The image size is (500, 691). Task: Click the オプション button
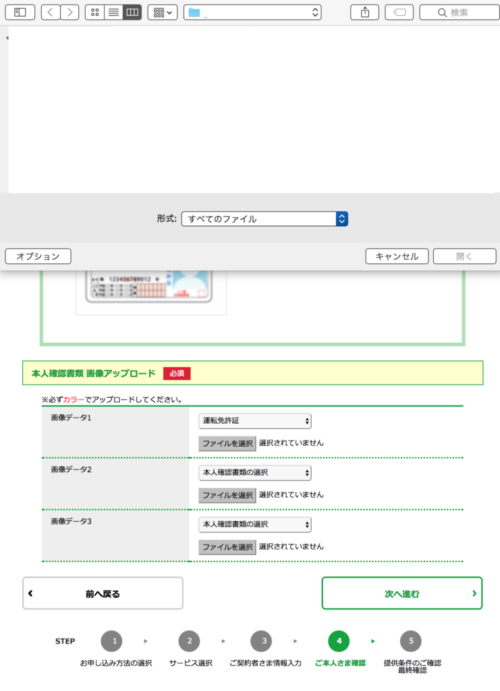[38, 256]
